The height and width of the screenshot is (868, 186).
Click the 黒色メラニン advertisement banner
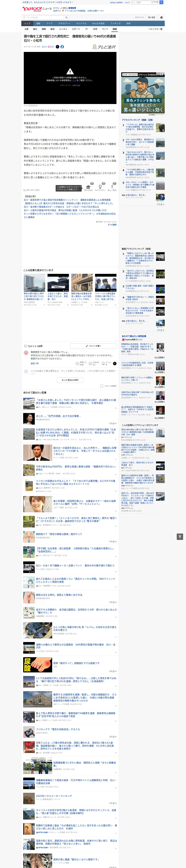pyautogui.click(x=143, y=94)
